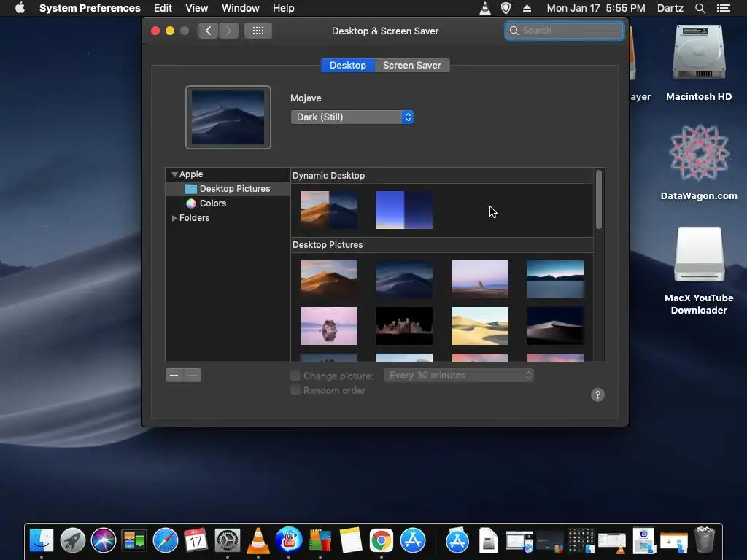Open the help question mark button
The height and width of the screenshot is (560, 747).
click(597, 394)
